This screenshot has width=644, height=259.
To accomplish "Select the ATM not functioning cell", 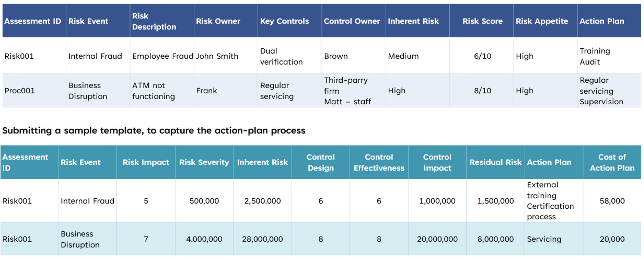I will coord(153,91).
